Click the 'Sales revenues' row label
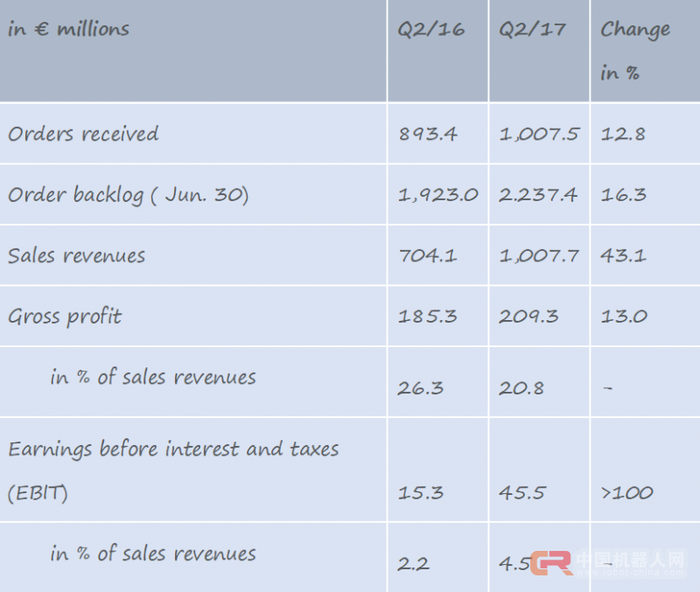This screenshot has height=592, width=700. [77, 256]
